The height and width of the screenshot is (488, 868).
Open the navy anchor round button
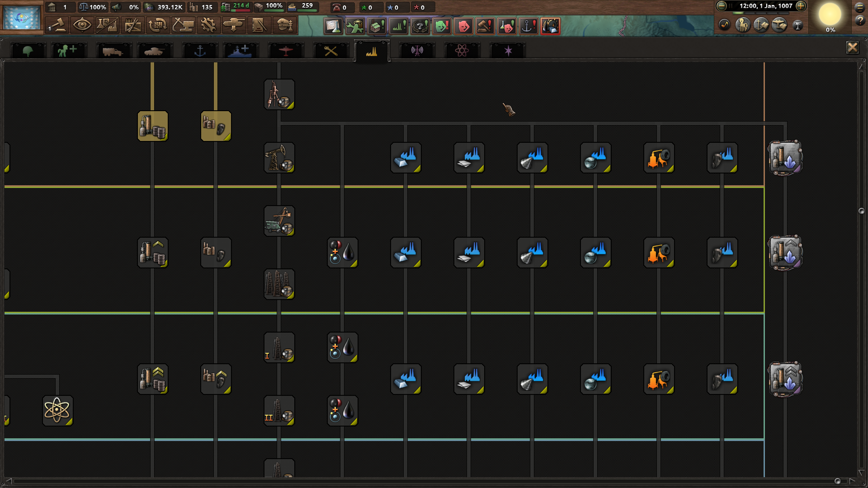click(x=761, y=24)
